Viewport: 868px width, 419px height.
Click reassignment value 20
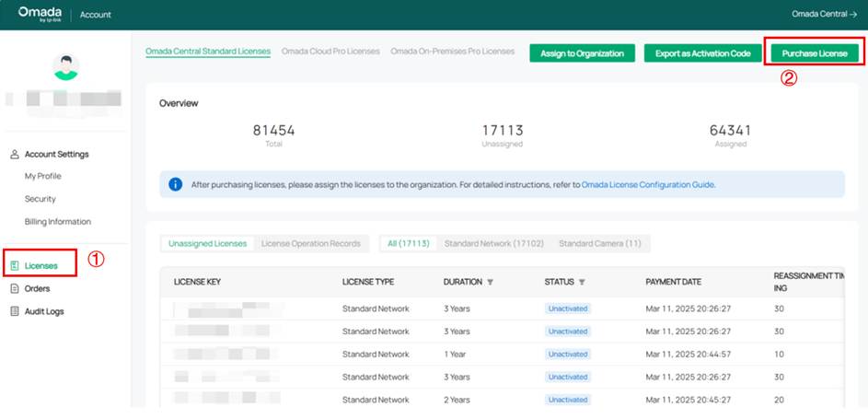coord(779,400)
